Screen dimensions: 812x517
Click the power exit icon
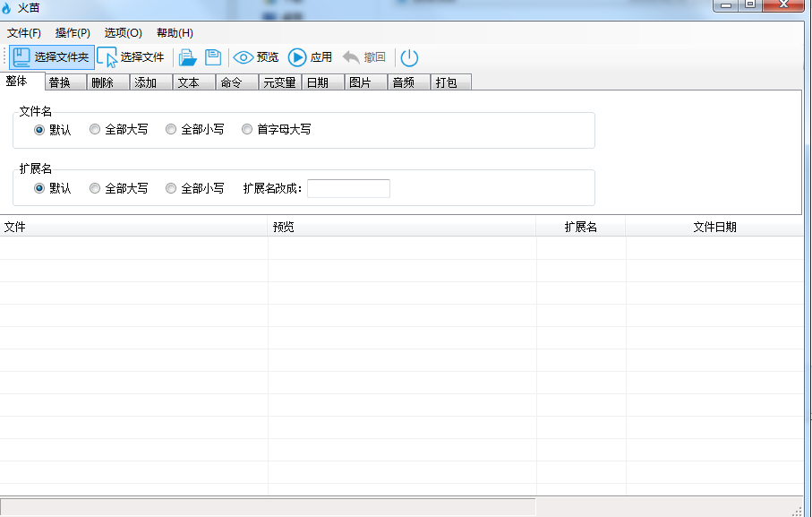[x=409, y=57]
